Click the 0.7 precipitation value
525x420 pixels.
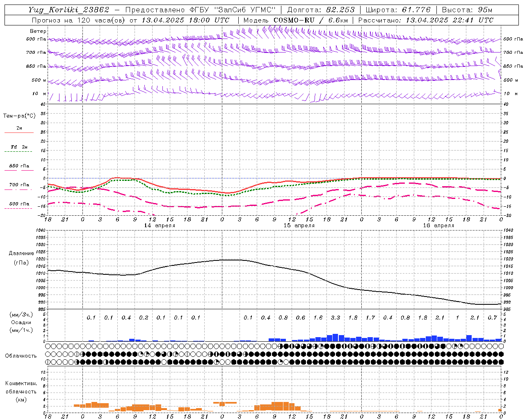(492, 317)
